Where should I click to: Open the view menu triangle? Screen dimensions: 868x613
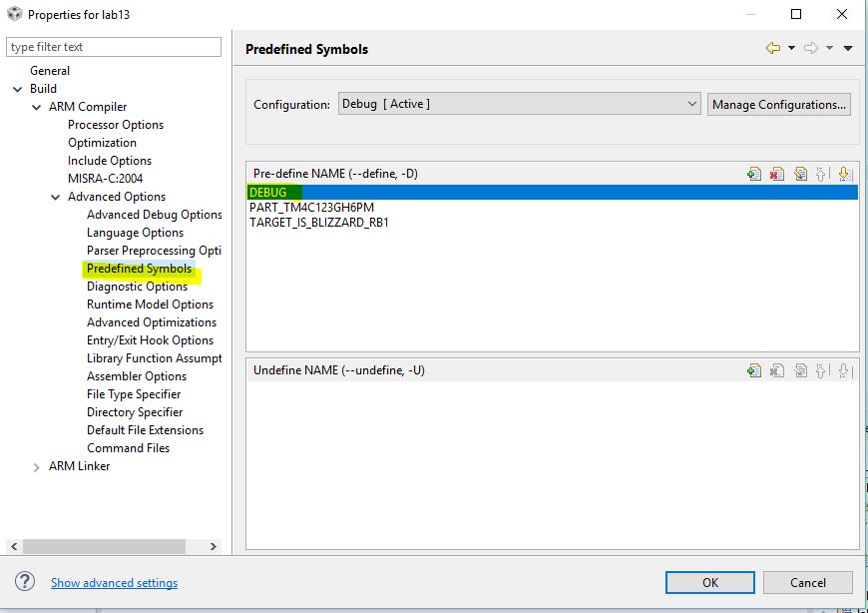point(848,49)
